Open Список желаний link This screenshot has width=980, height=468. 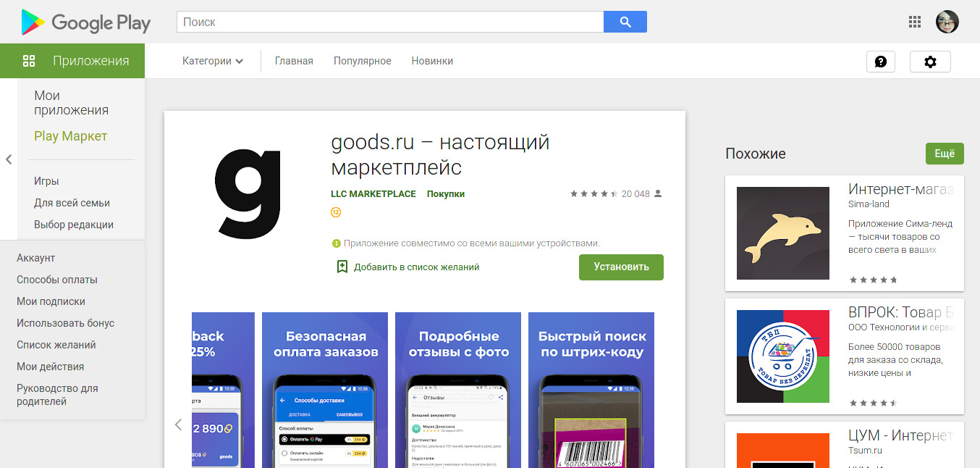click(56, 345)
